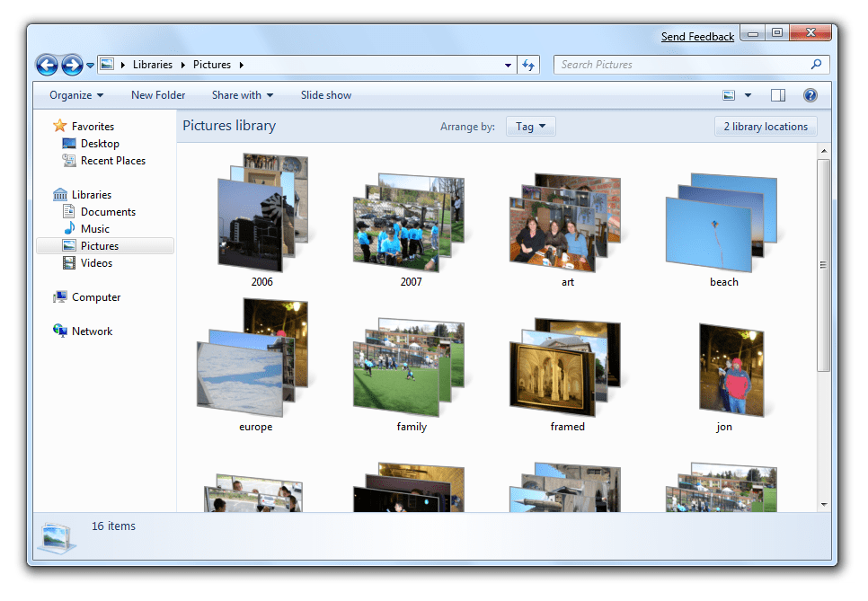Screen dimensions: 868x601
Task: Open the Organize menu dropdown
Action: tap(75, 95)
